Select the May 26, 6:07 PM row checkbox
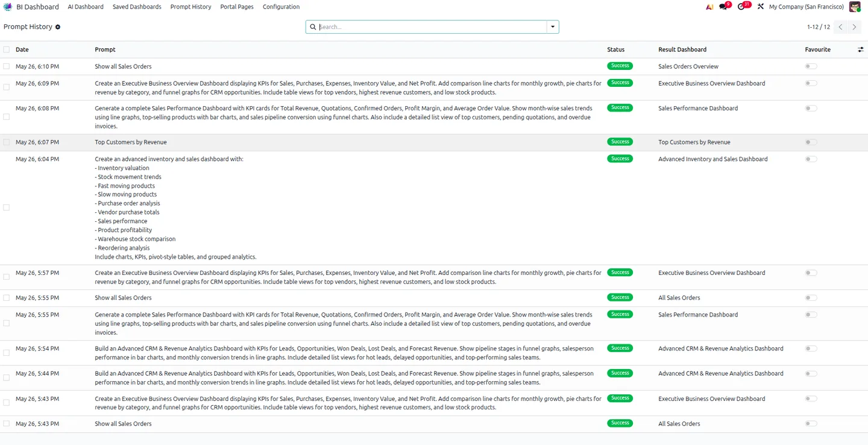 [7, 142]
